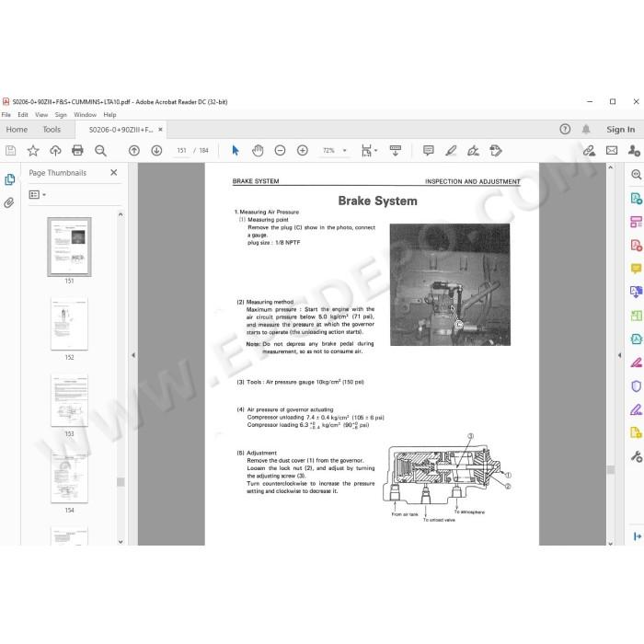Click the Sign In button
Viewport: 644px width, 644px height.
pos(621,130)
